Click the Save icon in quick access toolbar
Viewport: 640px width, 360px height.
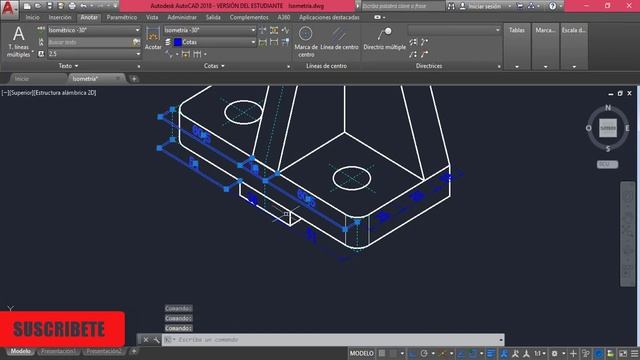(50, 6)
